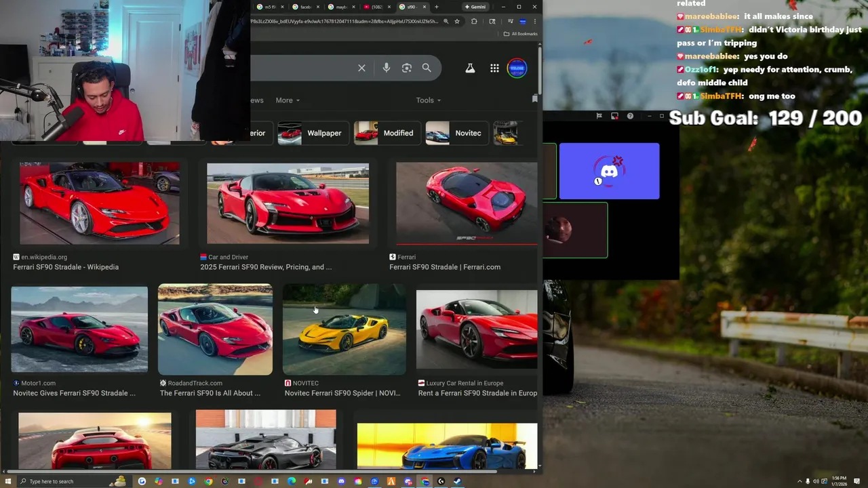Open the Google apps grid
The height and width of the screenshot is (488, 868).
point(494,68)
